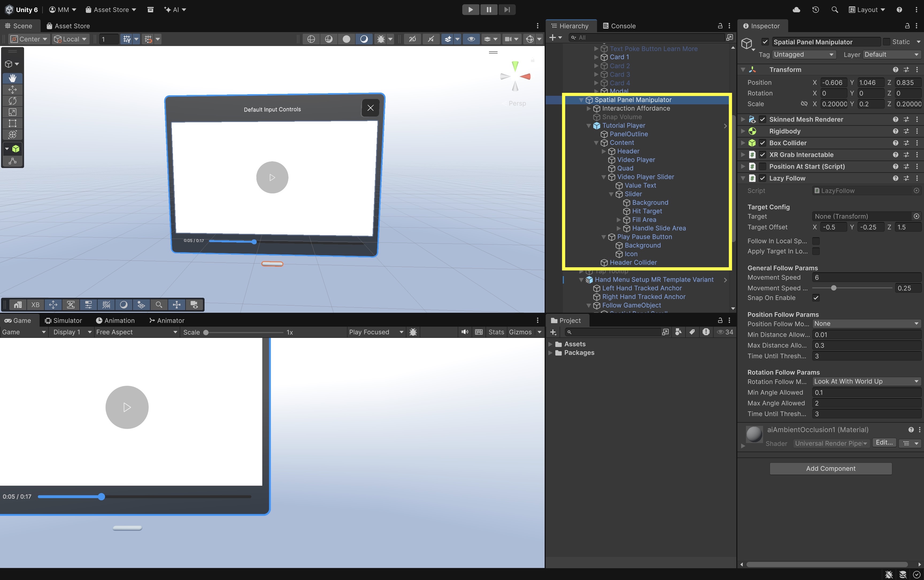Disable the Skinned Mesh Renderer checkbox
The image size is (924, 580).
tap(763, 119)
